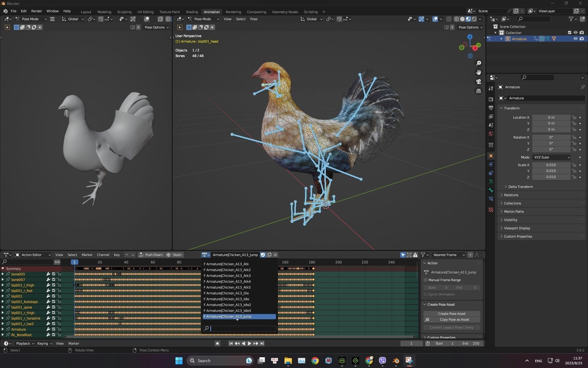The height and width of the screenshot is (368, 588).
Task: Select Armature|Chicken_A13_Die from action list
Action: coord(239,293)
